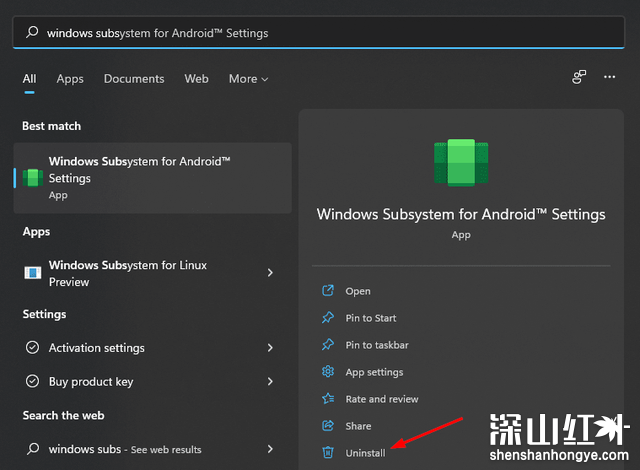640x470 pixels.
Task: Click the Search the web heading
Action: point(63,415)
